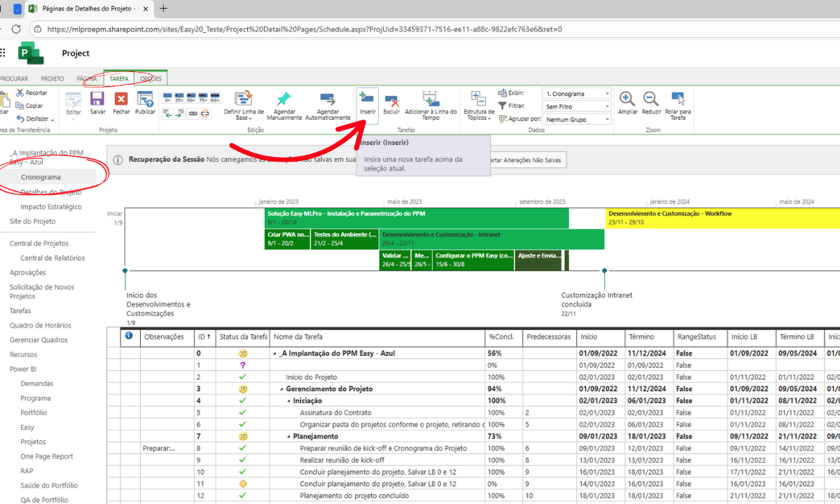Click the yellow Workflow timeline bar
Screen dimensions: 840x504
(722, 218)
